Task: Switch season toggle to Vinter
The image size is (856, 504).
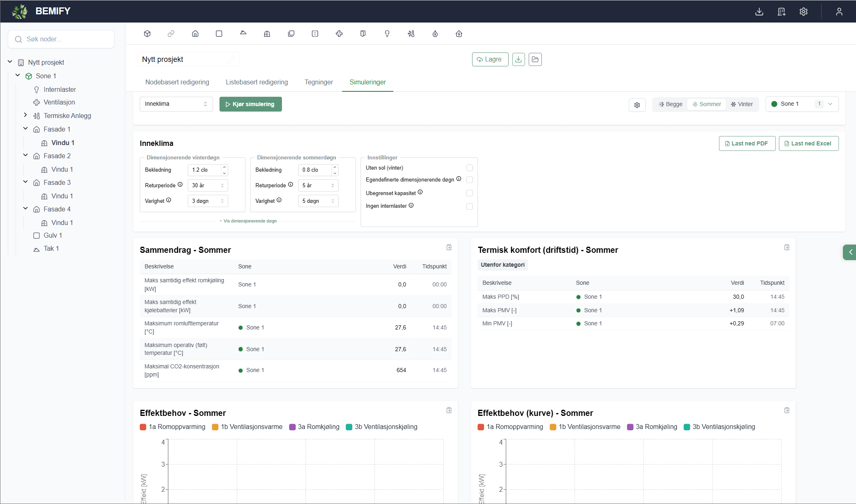Action: point(742,104)
